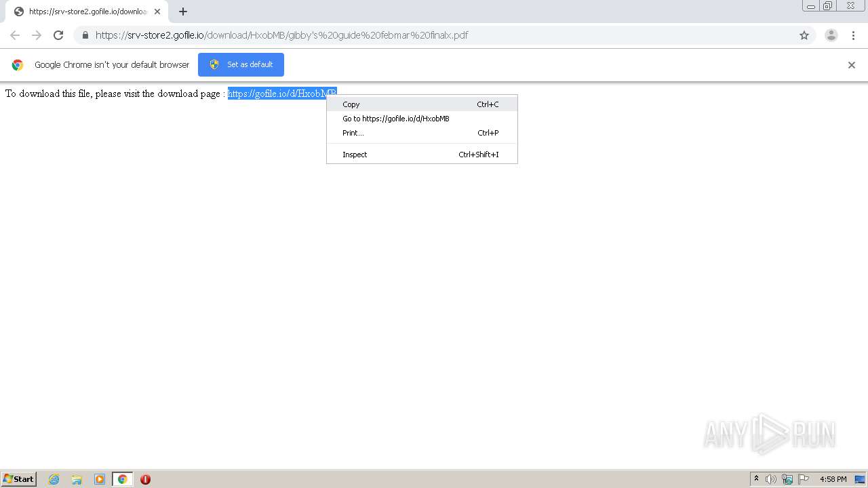This screenshot has width=868, height=488.
Task: Open the volume speaker tray icon
Action: click(771, 479)
